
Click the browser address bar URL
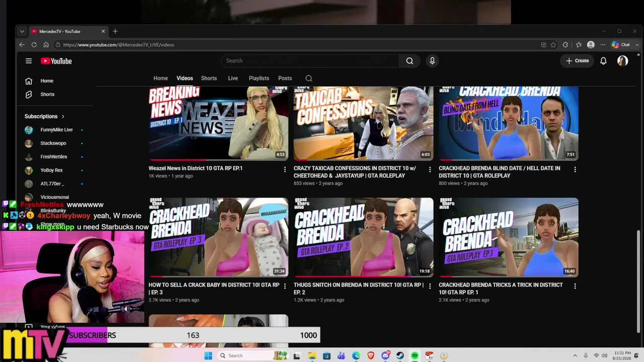point(119,45)
